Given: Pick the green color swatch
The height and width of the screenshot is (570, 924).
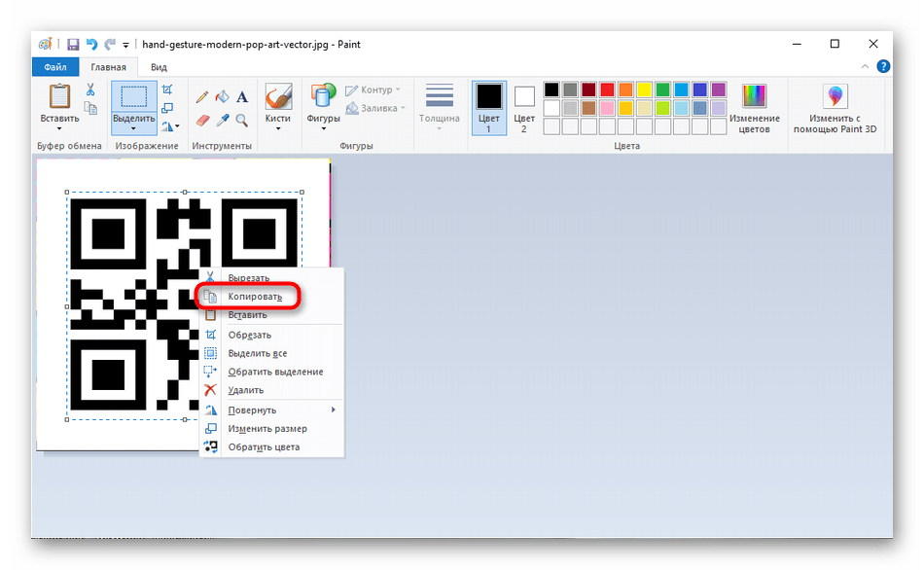Looking at the screenshot, I should 662,89.
